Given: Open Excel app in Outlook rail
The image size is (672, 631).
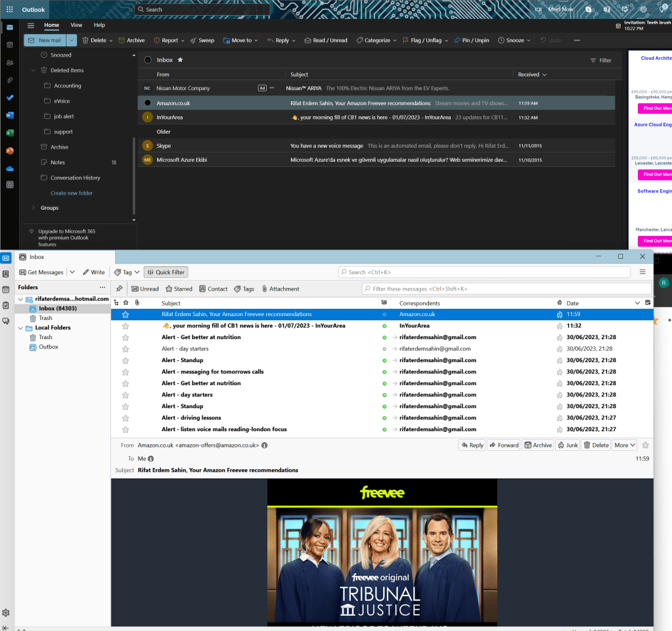Looking at the screenshot, I should 10,133.
